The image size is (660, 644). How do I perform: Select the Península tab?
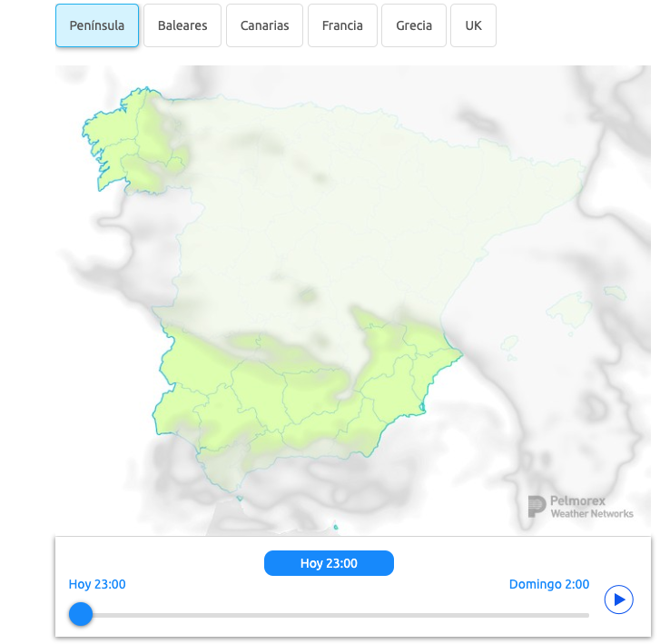97,25
